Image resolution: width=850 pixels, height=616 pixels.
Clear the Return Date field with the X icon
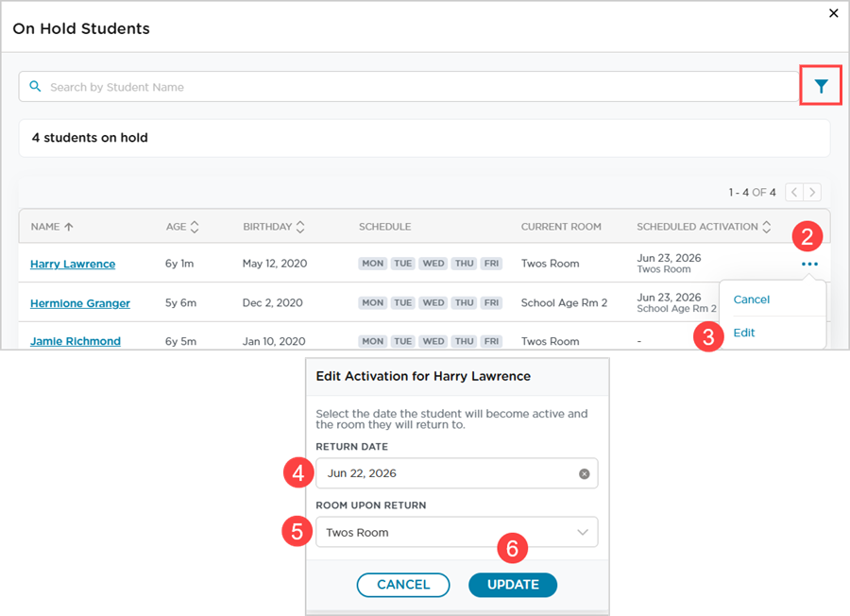(584, 473)
